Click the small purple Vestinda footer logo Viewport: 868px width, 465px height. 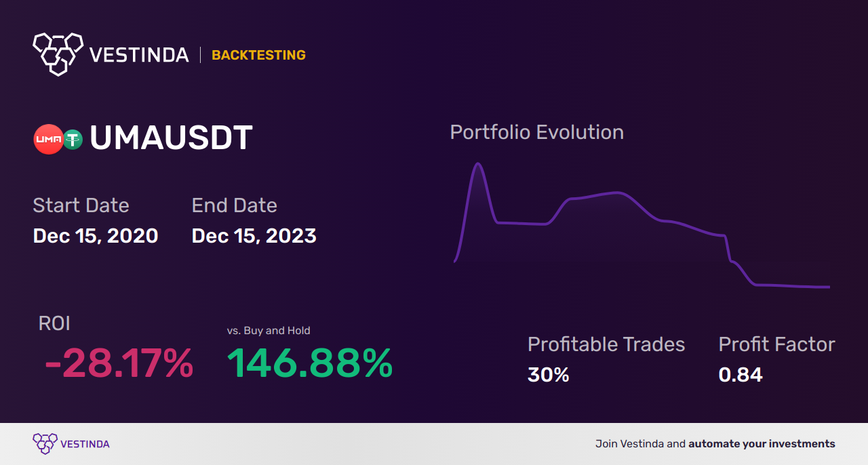pyautogui.click(x=44, y=443)
